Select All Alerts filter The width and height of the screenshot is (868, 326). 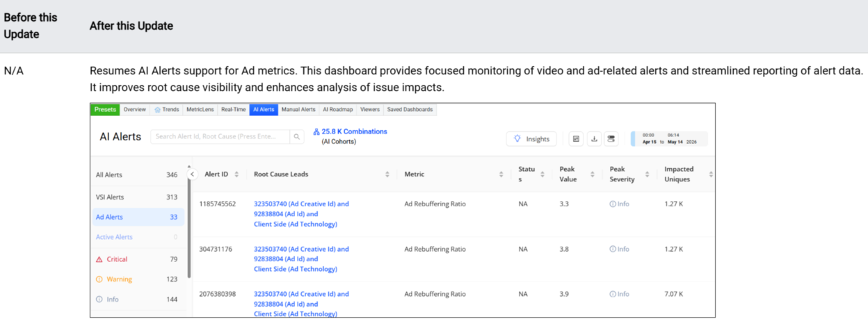[x=137, y=175]
